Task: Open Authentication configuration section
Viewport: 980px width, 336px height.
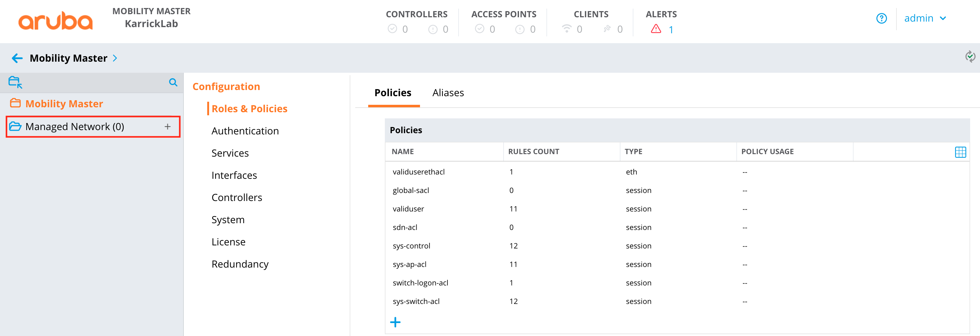Action: 245,131
